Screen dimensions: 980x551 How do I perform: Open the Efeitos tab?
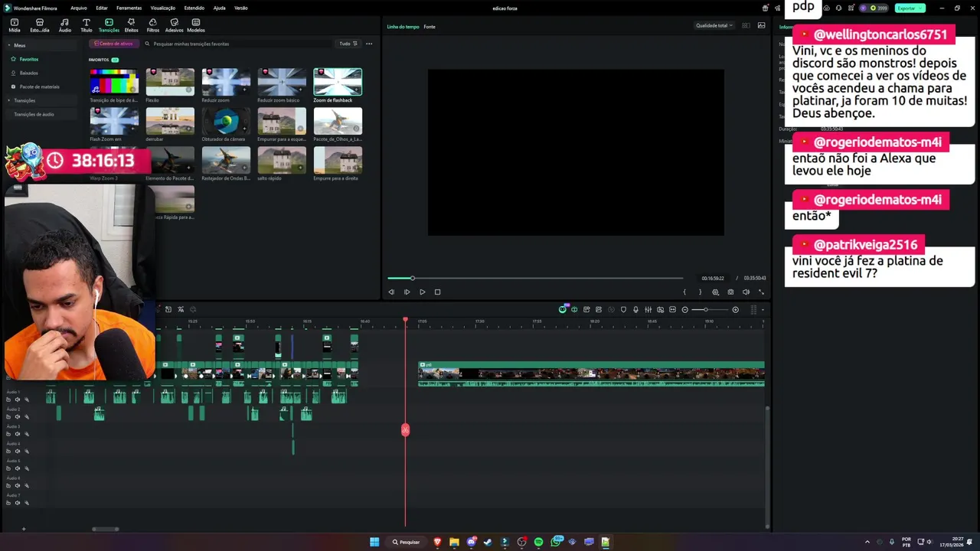pyautogui.click(x=131, y=25)
